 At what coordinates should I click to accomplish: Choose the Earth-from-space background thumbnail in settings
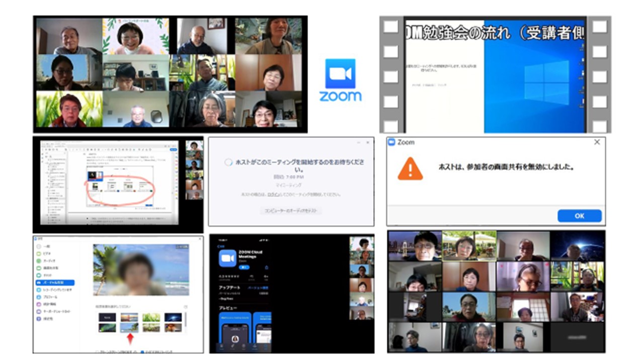coord(173,317)
